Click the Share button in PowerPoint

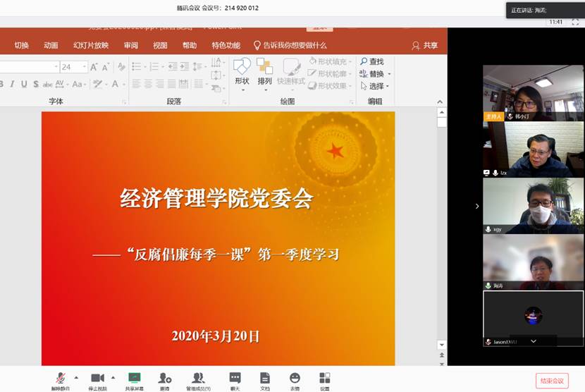pyautogui.click(x=425, y=46)
